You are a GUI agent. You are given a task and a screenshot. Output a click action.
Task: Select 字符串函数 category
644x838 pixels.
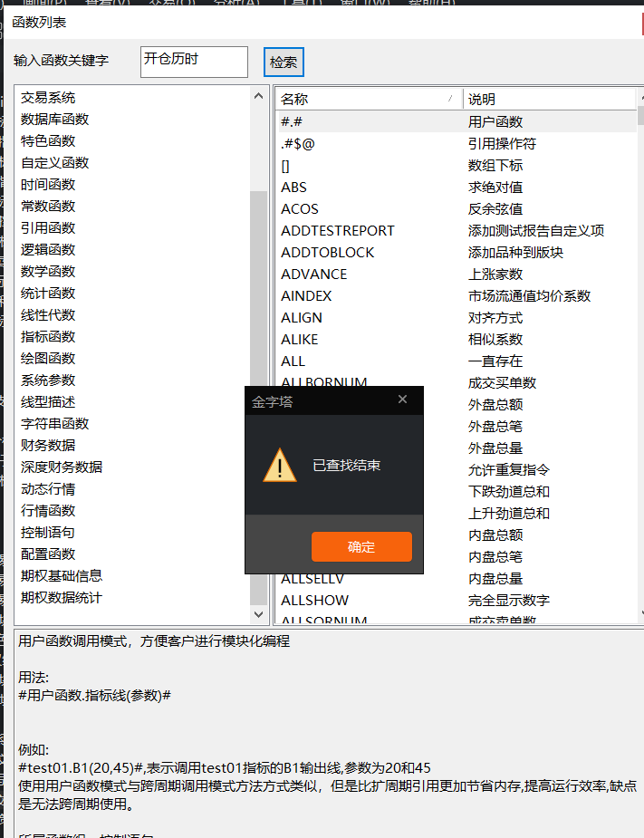click(x=54, y=424)
